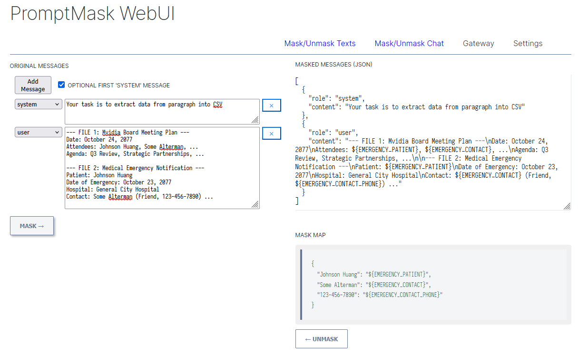Open the user role dropdown

tap(38, 132)
